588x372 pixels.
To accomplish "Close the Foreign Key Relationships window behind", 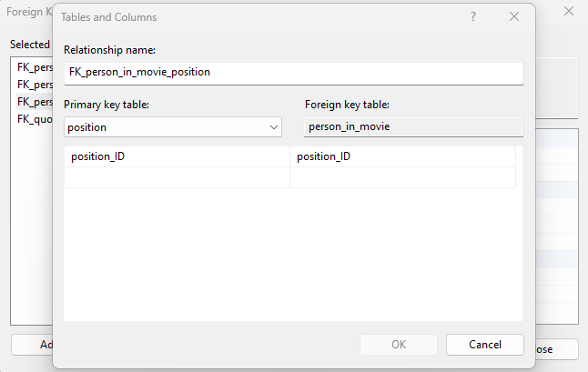I will point(569,12).
